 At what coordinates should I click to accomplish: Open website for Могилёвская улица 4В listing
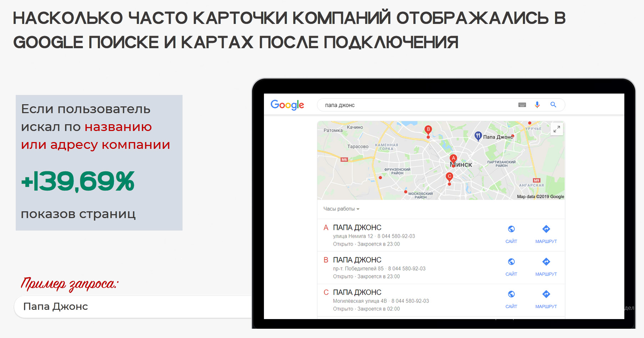coord(511,299)
